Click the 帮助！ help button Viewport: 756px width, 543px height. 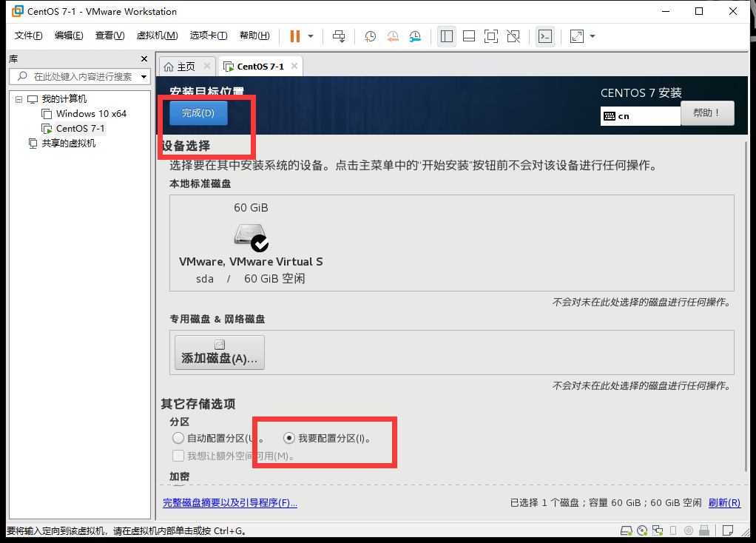point(707,113)
